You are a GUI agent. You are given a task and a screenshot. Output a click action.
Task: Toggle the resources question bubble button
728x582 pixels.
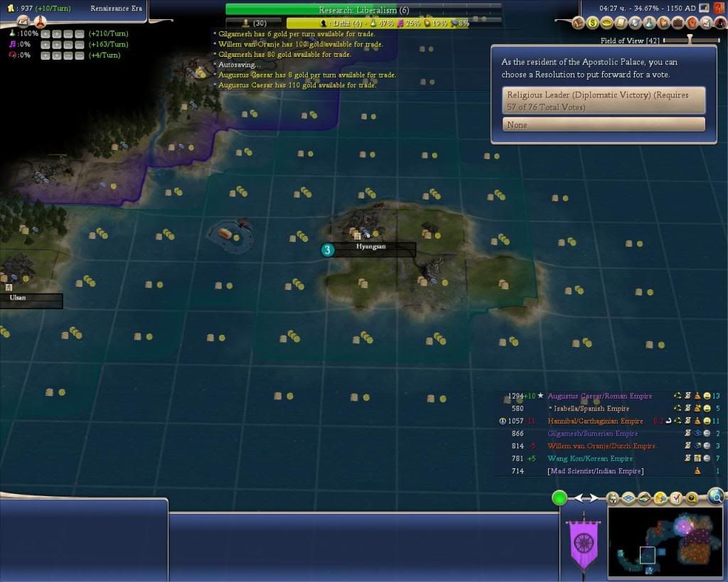pyautogui.click(x=692, y=498)
